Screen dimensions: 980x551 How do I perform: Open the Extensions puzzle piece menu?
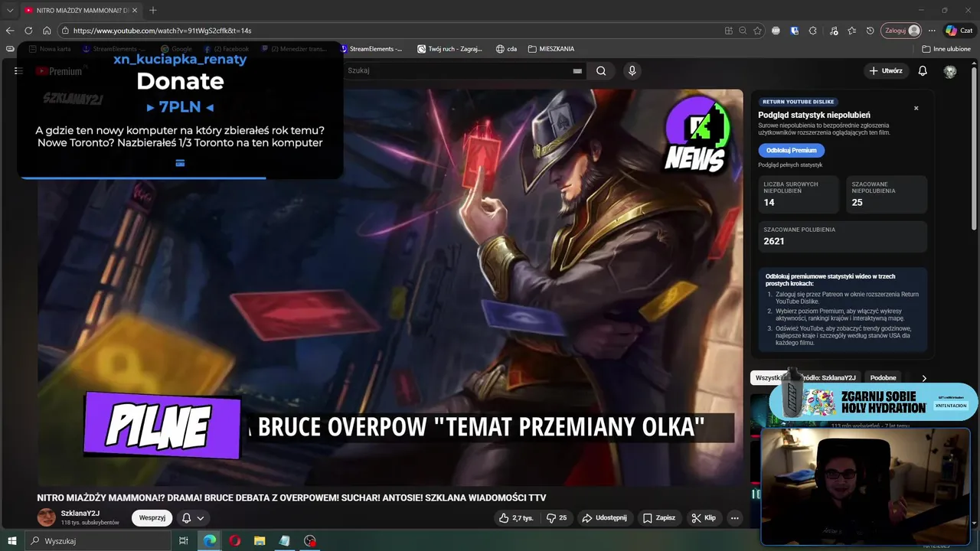point(813,31)
